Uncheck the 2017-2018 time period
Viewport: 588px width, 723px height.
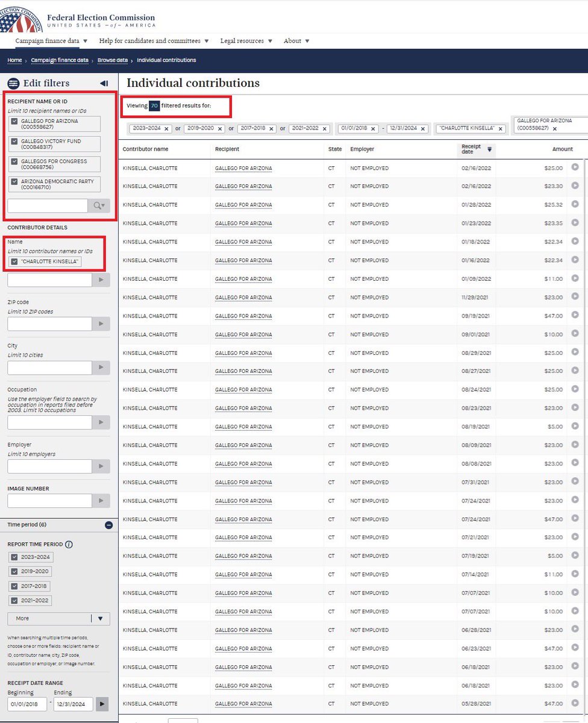[14, 586]
